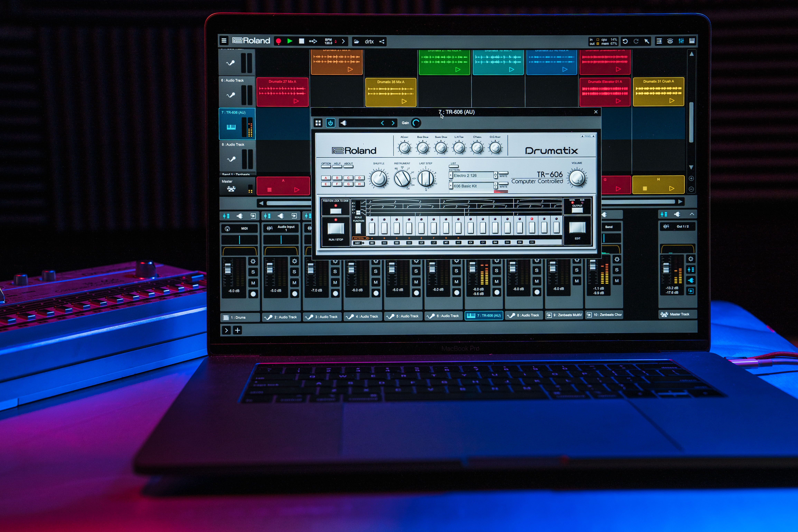Select the 9 : Zenbeats MultiV track tab

point(564,315)
